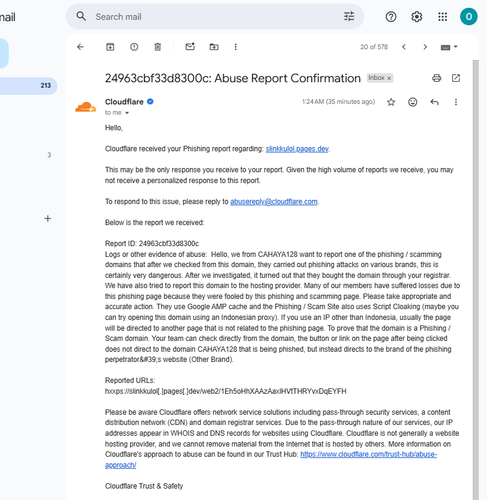The width and height of the screenshot is (487, 500).
Task: Add an emoji reaction to the message
Action: tap(413, 102)
